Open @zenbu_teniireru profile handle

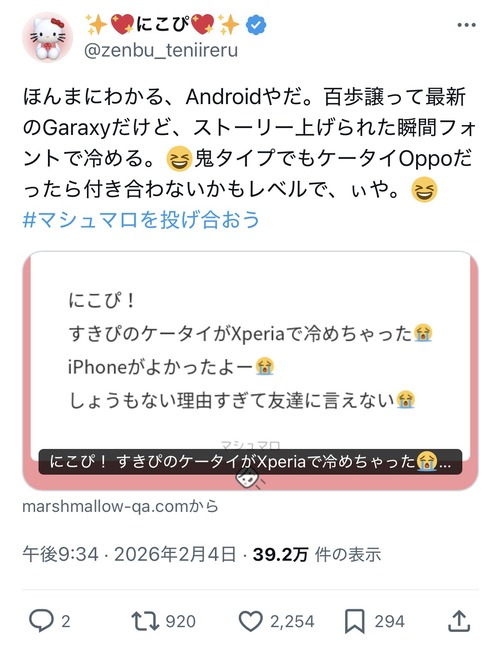[x=161, y=51]
